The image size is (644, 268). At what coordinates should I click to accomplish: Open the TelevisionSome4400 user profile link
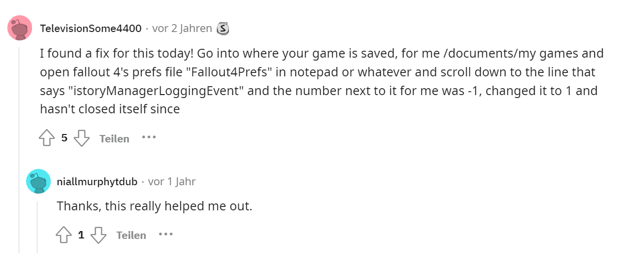pos(91,29)
